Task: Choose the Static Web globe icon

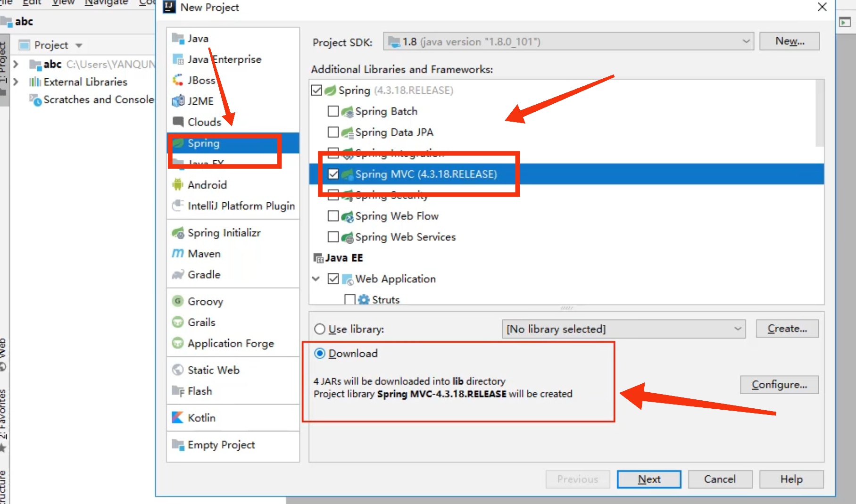Action: coord(178,370)
